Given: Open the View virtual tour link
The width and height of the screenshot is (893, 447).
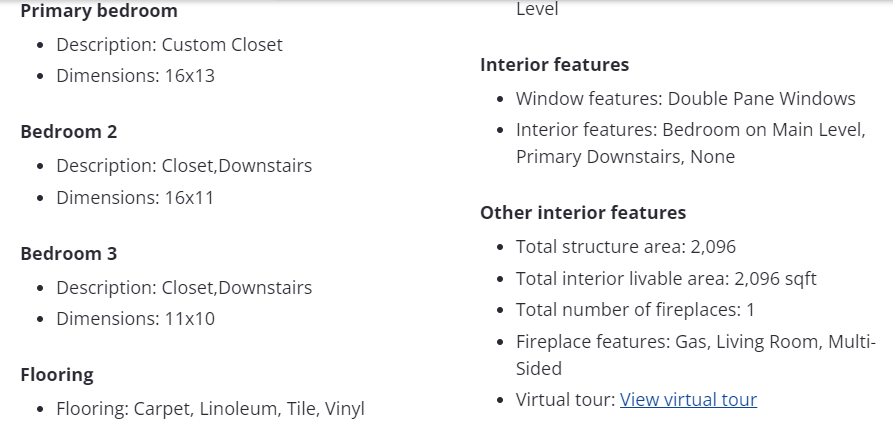Looking at the screenshot, I should pyautogui.click(x=688, y=400).
